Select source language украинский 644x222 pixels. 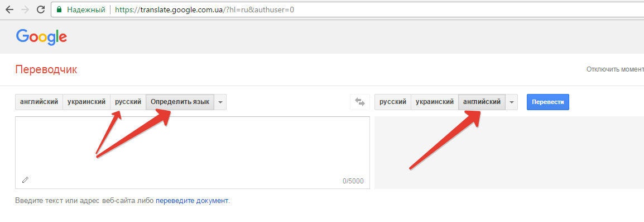pos(86,102)
